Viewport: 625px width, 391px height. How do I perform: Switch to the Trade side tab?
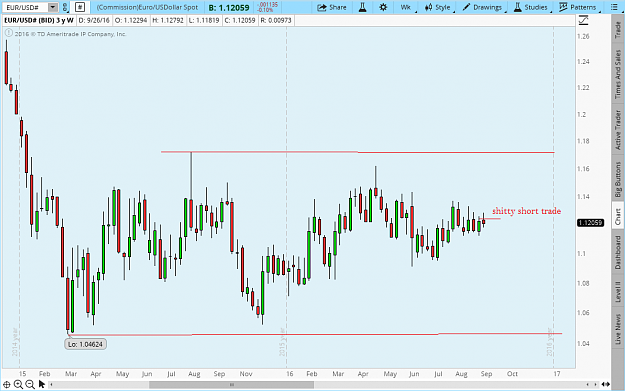point(618,30)
